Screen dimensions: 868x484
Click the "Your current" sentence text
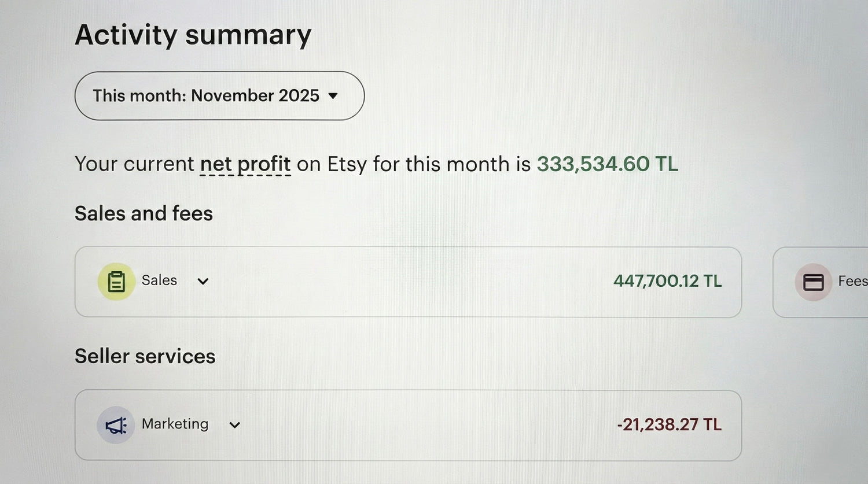point(134,164)
